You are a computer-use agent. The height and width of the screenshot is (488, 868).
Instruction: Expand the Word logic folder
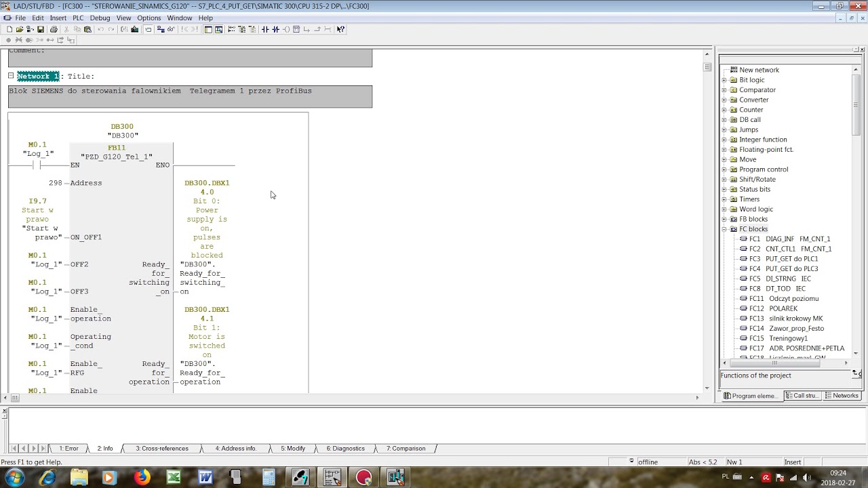coord(724,209)
